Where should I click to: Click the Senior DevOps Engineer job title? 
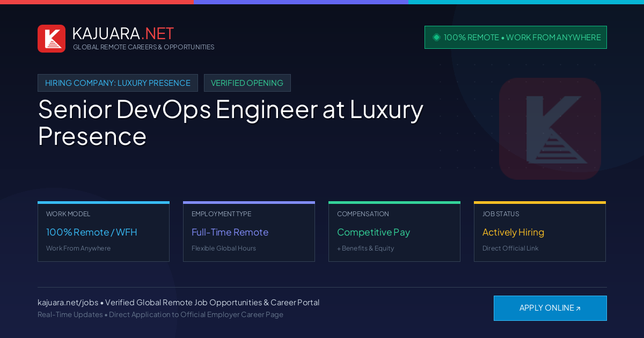tap(231, 122)
